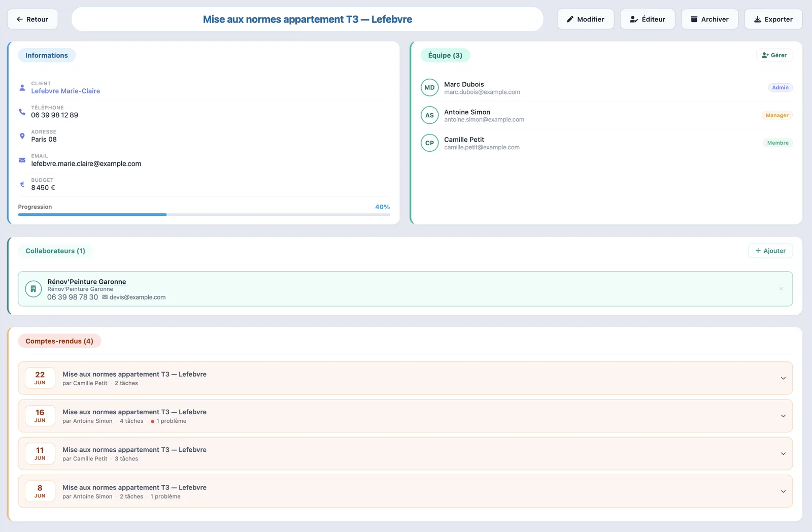
Task: Archive the project with Archiver
Action: click(709, 19)
